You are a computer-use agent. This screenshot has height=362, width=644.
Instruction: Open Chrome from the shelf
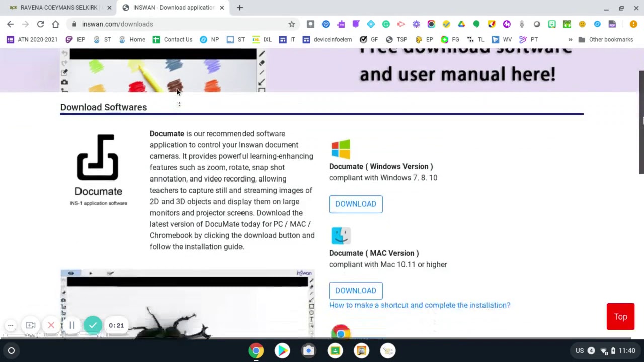256,351
